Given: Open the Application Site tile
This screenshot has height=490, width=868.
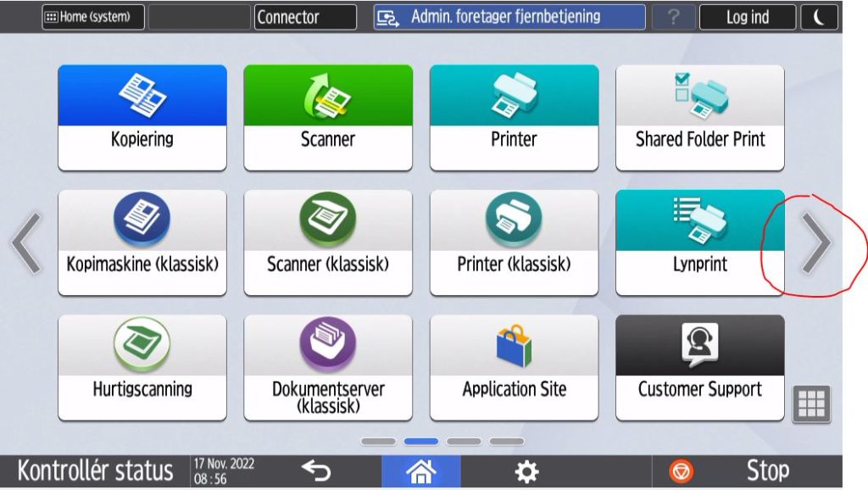Looking at the screenshot, I should [514, 368].
